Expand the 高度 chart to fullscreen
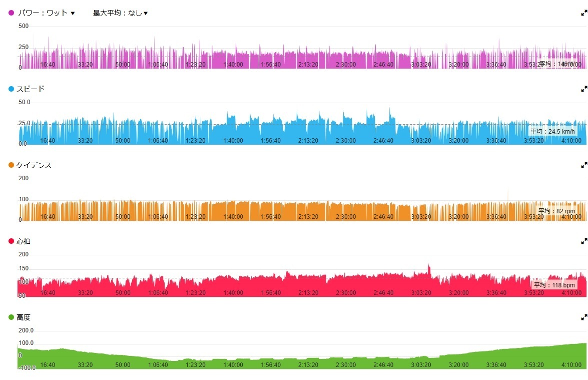The width and height of the screenshot is (588, 380). (x=584, y=317)
